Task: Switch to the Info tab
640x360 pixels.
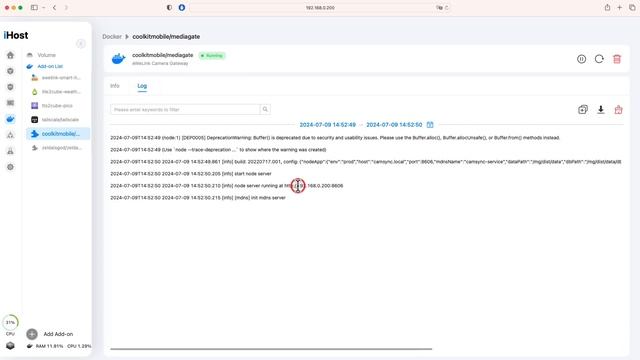Action: [x=115, y=86]
